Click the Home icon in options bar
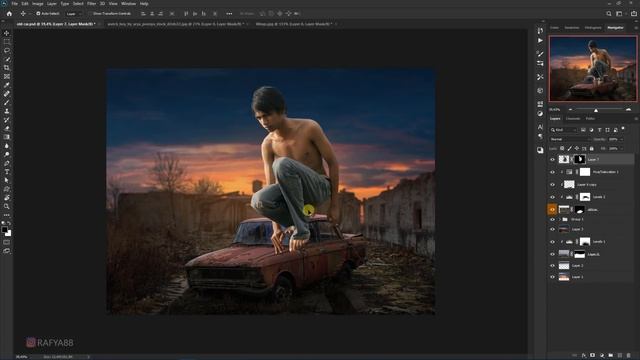The image size is (640, 360). click(x=9, y=13)
